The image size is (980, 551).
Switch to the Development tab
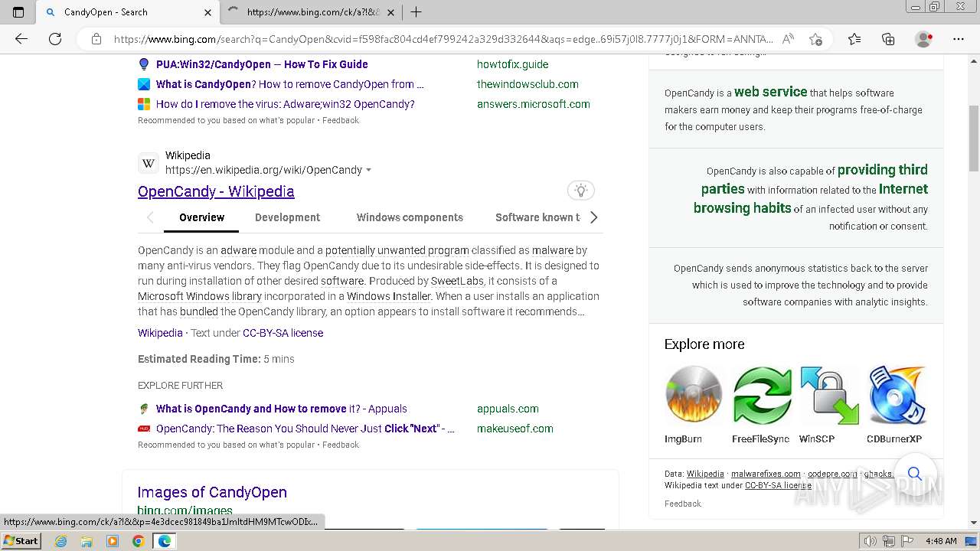click(287, 217)
